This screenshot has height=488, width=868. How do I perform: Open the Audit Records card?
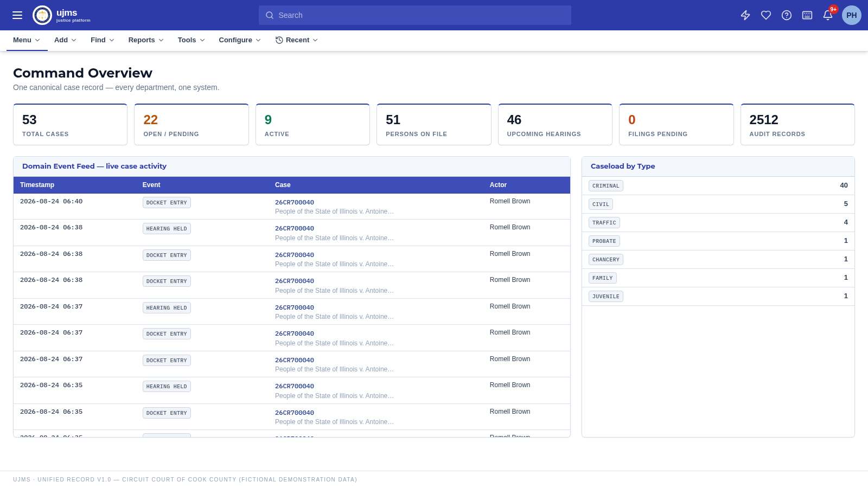pyautogui.click(x=797, y=125)
